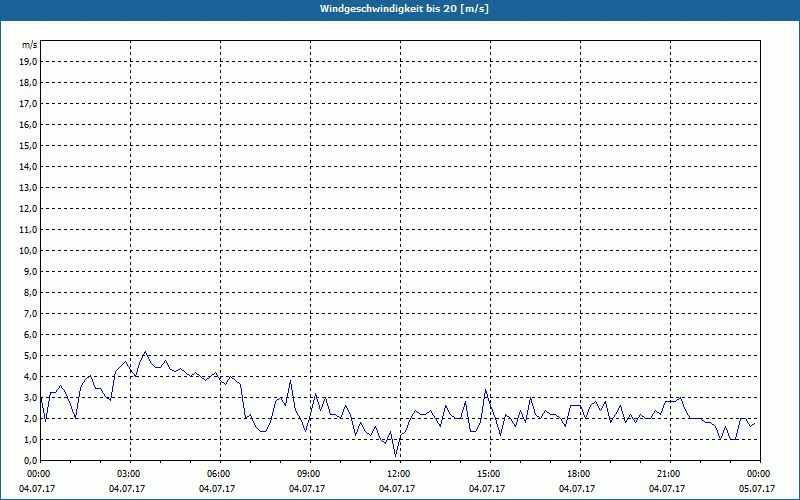Click the 10,0 y-axis label
This screenshot has width=800, height=500.
coord(28,251)
